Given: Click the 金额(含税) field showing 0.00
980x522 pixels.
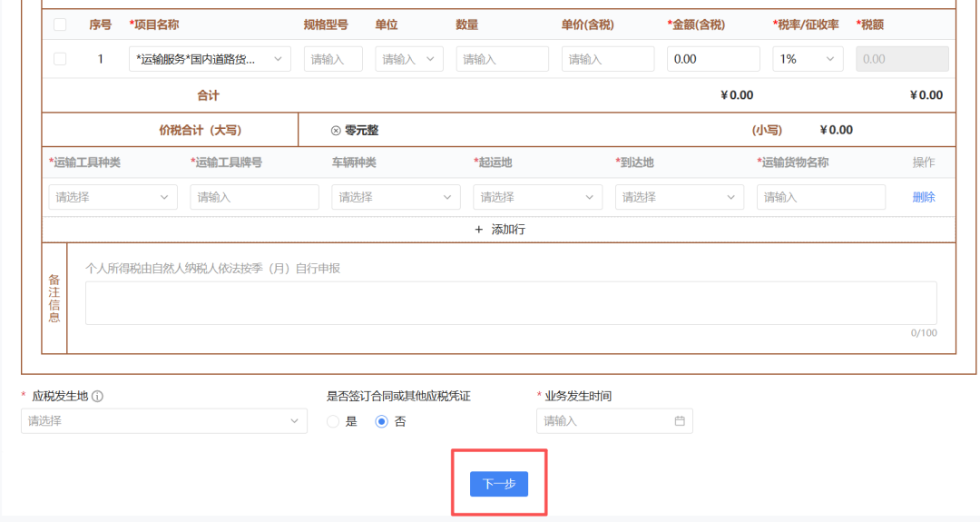Looking at the screenshot, I should (713, 59).
